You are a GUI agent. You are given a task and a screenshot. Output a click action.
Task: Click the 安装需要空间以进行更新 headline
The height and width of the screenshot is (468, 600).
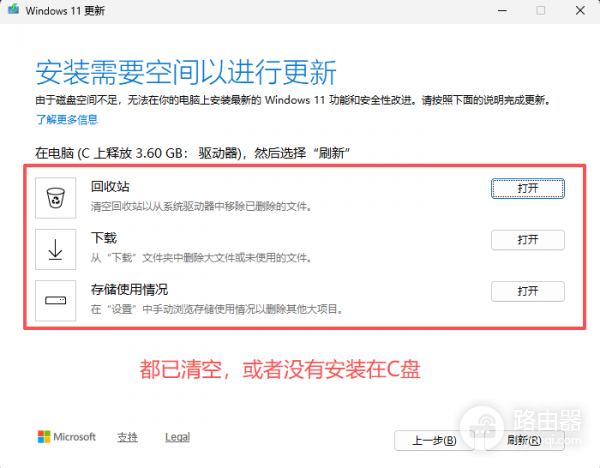tap(186, 72)
